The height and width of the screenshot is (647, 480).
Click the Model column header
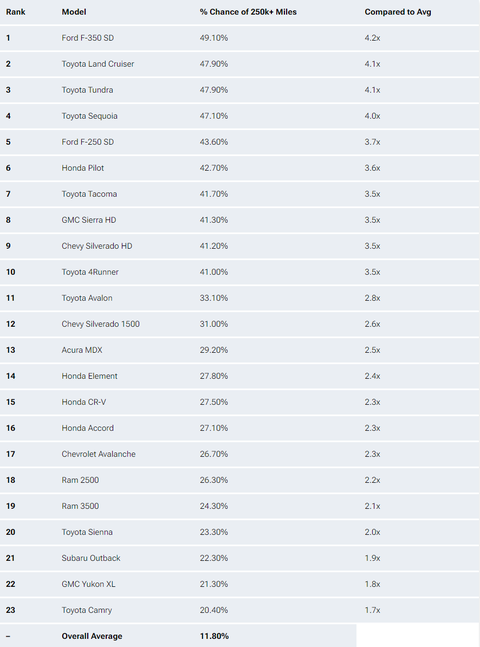[x=74, y=12]
